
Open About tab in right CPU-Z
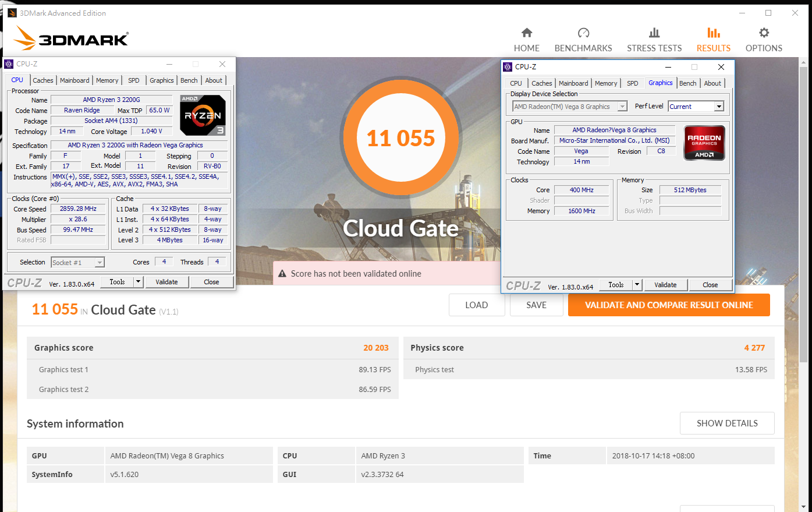coord(712,83)
